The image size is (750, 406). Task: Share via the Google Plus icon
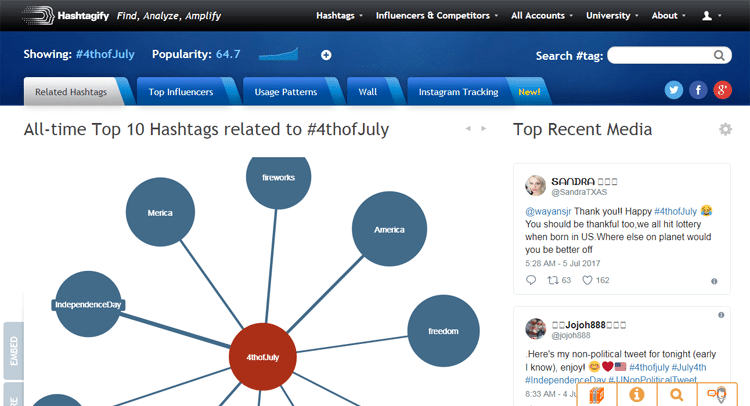[722, 90]
